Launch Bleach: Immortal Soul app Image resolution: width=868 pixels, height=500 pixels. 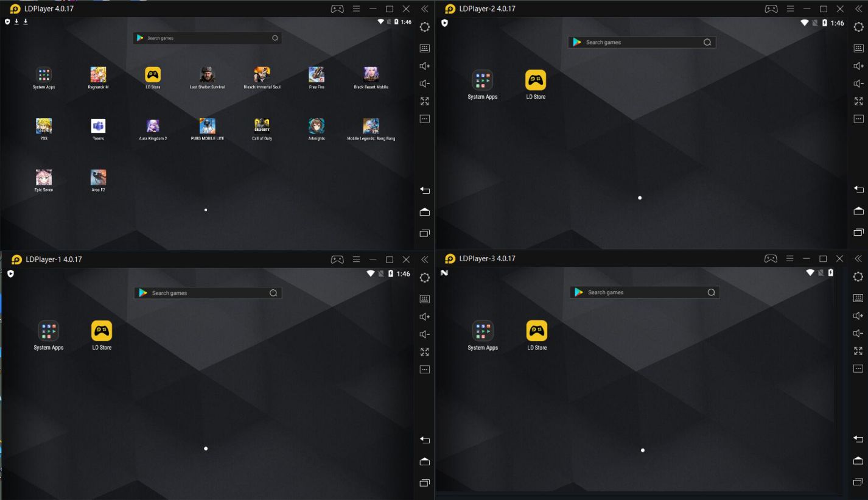point(262,75)
